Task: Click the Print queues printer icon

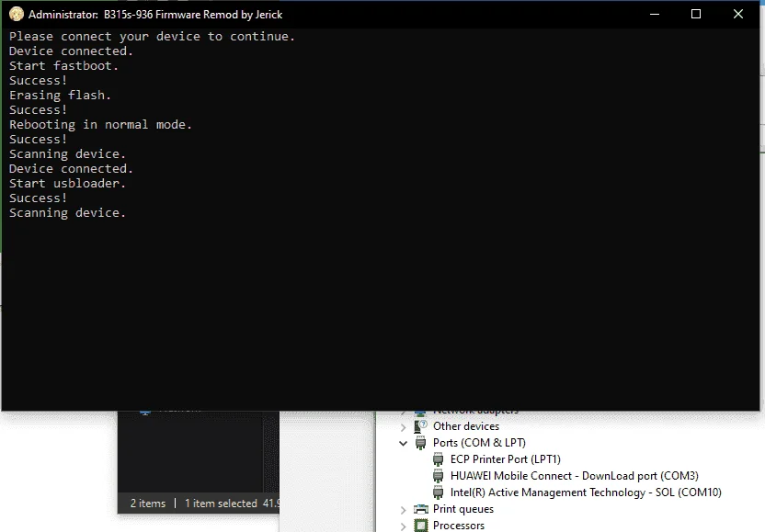Action: (x=420, y=509)
